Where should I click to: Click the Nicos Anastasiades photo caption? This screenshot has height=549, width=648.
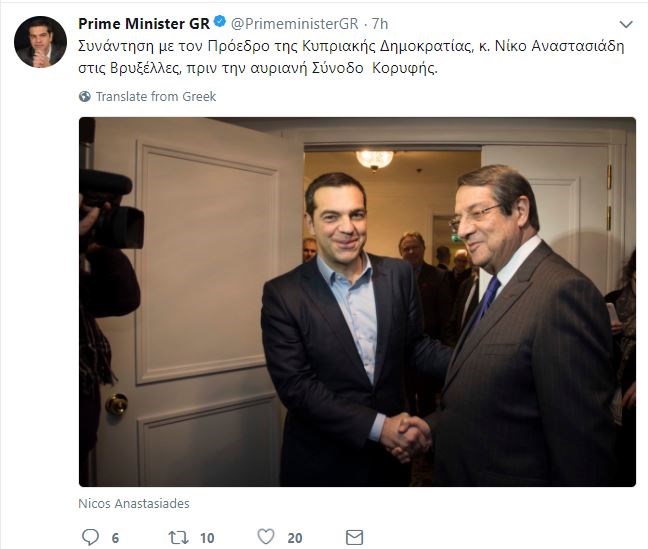pyautogui.click(x=133, y=504)
